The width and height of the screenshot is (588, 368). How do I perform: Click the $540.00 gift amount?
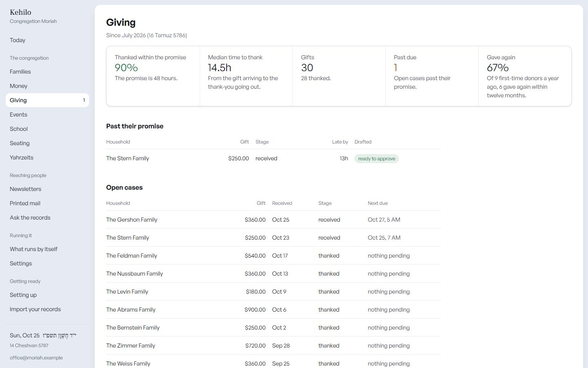(x=255, y=256)
